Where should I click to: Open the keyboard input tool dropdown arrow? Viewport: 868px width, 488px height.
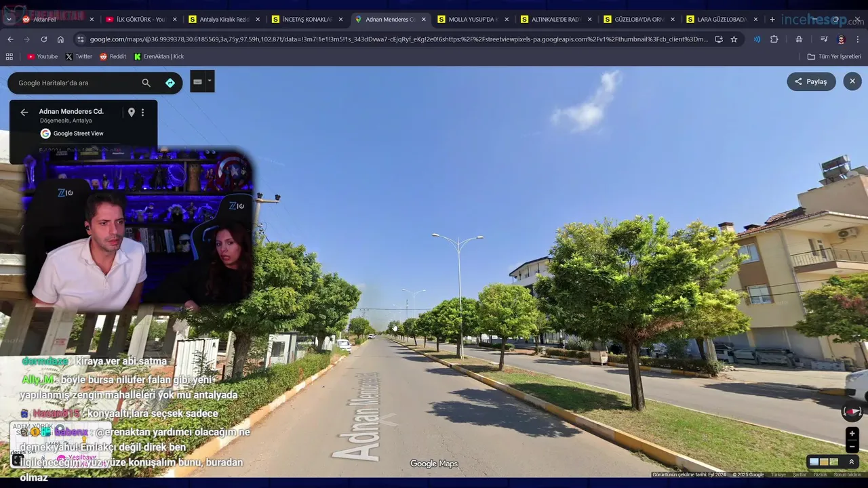point(210,81)
